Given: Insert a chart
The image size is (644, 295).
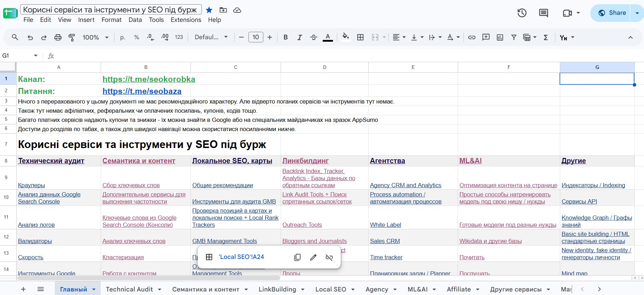Looking at the screenshot, I should pos(500,37).
